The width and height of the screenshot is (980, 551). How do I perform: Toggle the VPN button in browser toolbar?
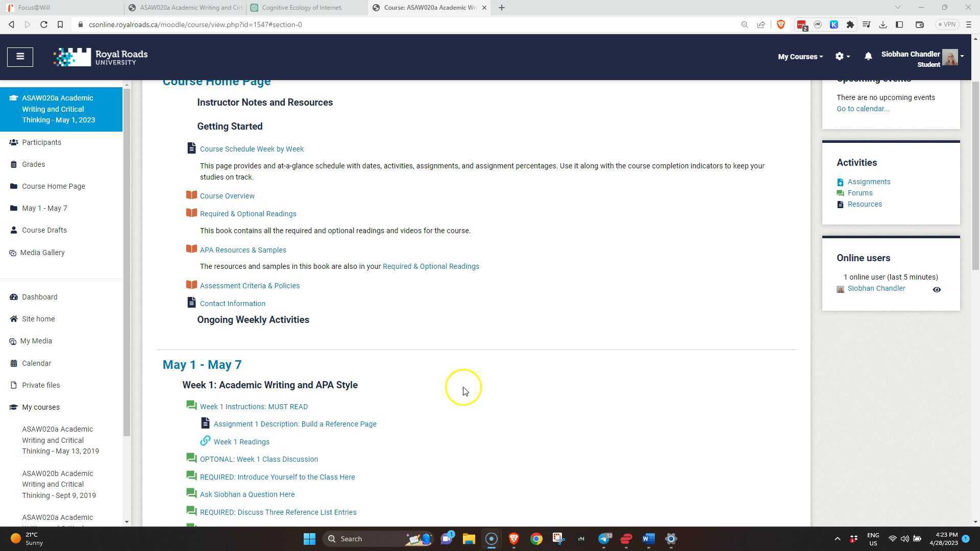[x=947, y=24]
